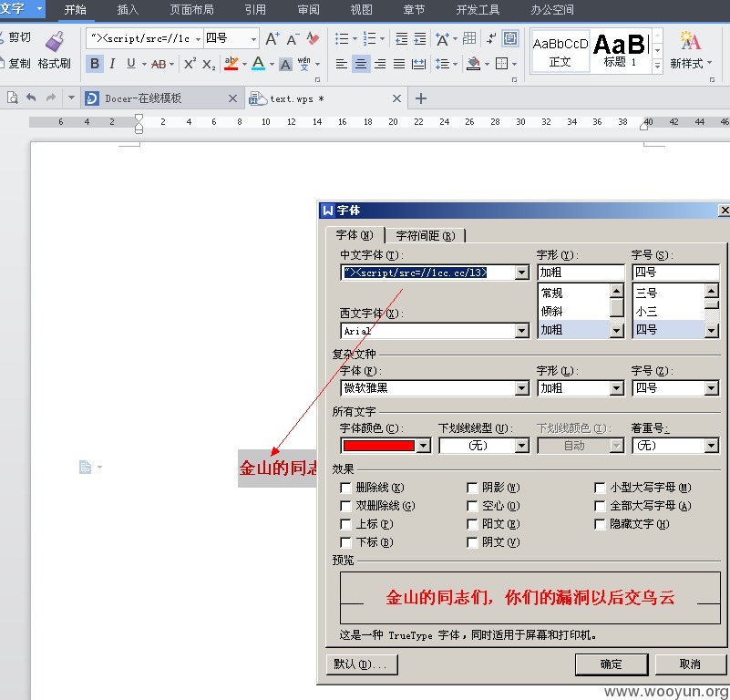Image resolution: width=730 pixels, height=700 pixels.
Task: Open complex script 微软雅黑 font dropdown
Action: tap(522, 388)
